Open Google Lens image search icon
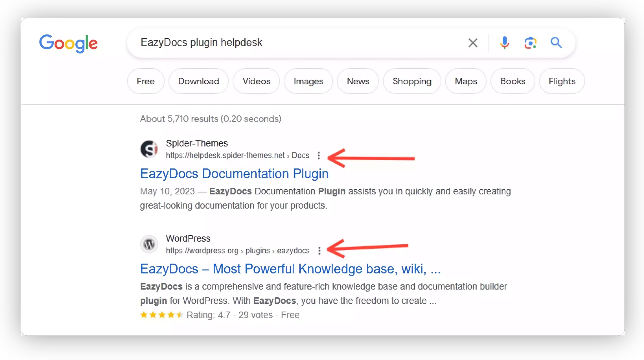The image size is (644, 360). (530, 43)
